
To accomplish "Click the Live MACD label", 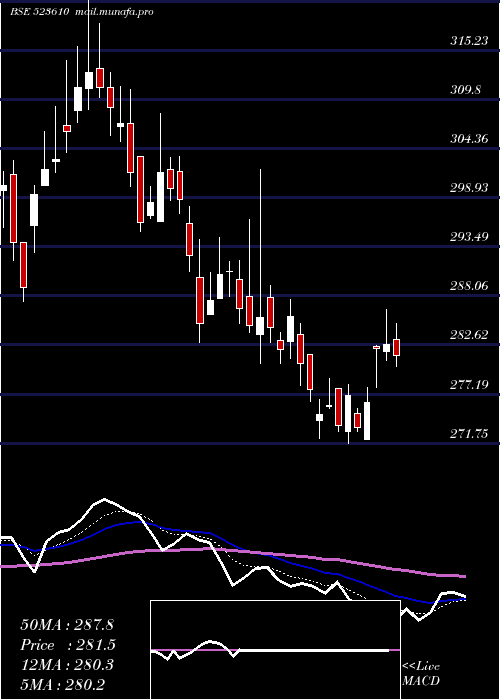I will 421,673.
